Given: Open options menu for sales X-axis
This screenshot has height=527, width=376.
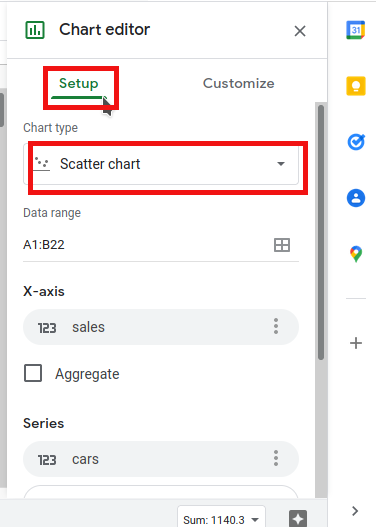Looking at the screenshot, I should point(276,326).
